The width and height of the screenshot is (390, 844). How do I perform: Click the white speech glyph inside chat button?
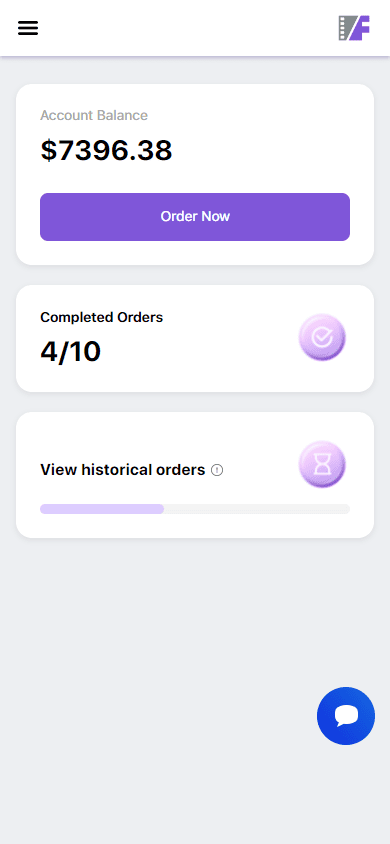[346, 715]
